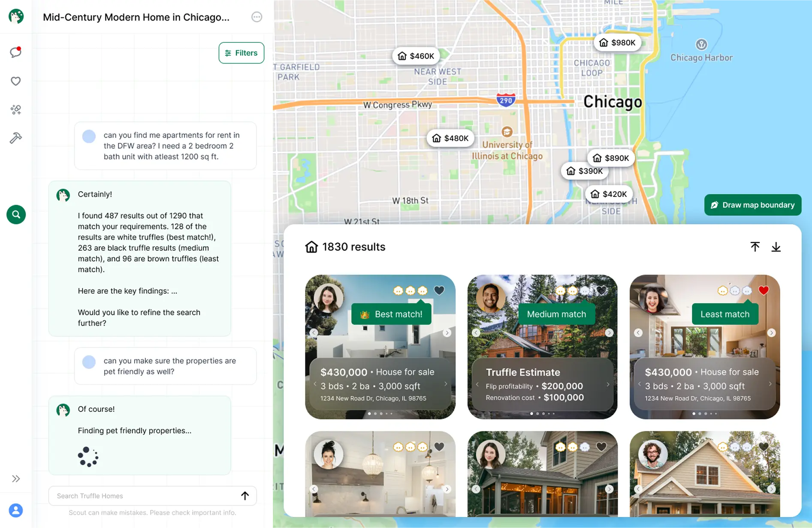Next info chevron on Best match details panel
Image resolution: width=812 pixels, height=528 pixels.
(x=446, y=384)
